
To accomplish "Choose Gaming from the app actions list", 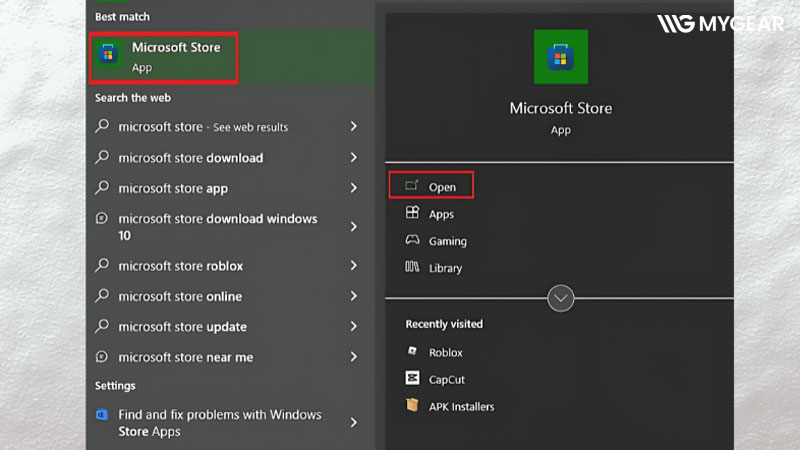I will click(447, 241).
